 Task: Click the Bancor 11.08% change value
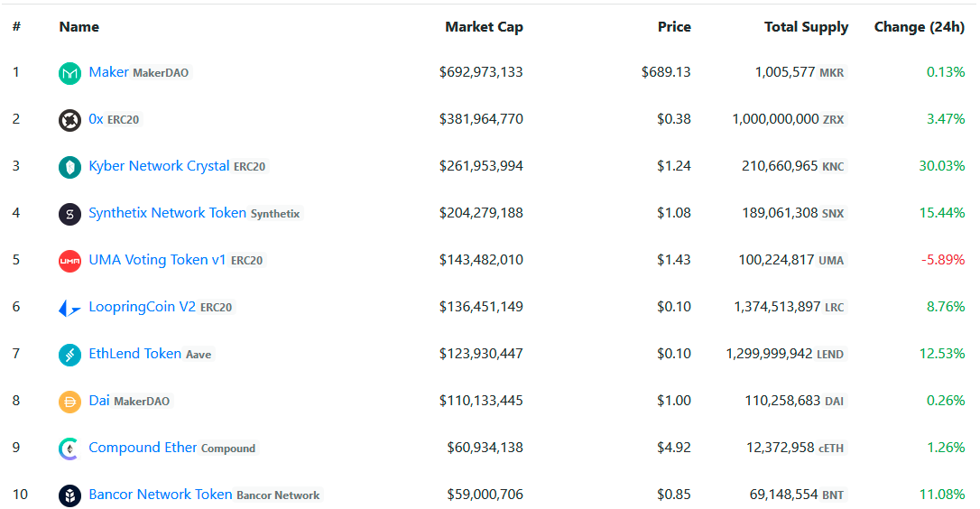pos(942,494)
